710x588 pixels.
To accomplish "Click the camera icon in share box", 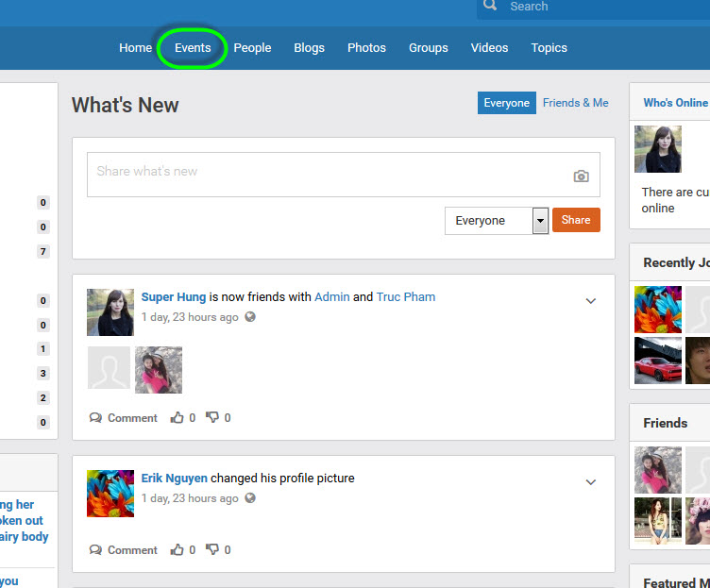I will click(x=581, y=176).
